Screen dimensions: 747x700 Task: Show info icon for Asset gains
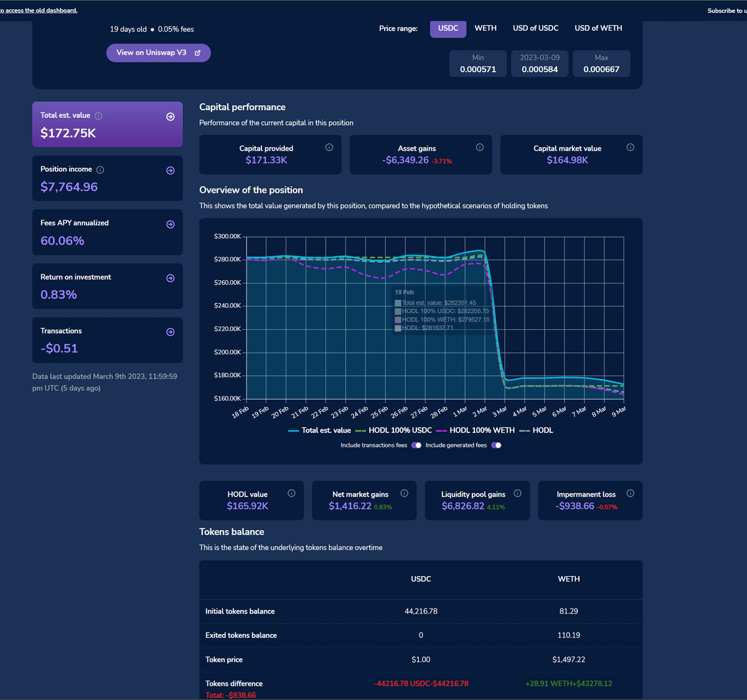[x=480, y=147]
